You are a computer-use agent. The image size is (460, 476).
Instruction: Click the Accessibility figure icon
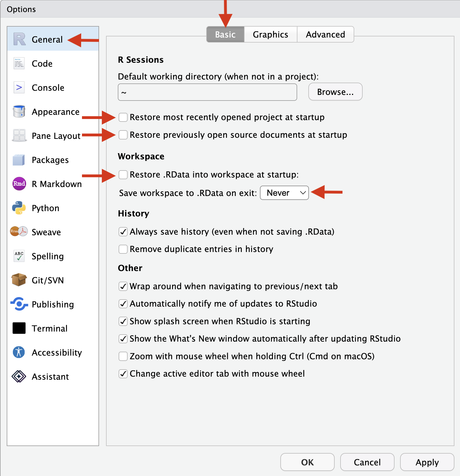(19, 352)
